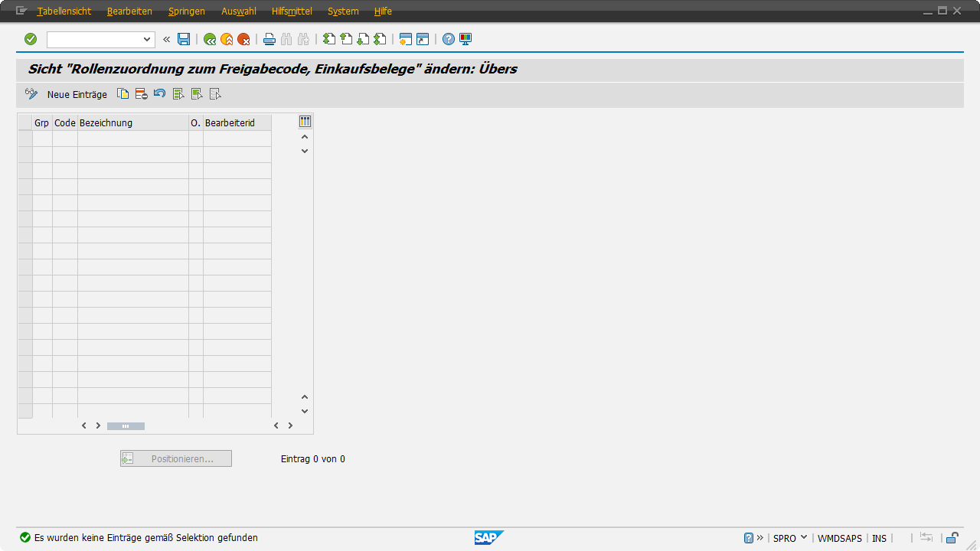Print using the printer icon
Screen dimensions: 980x551
[x=269, y=39]
